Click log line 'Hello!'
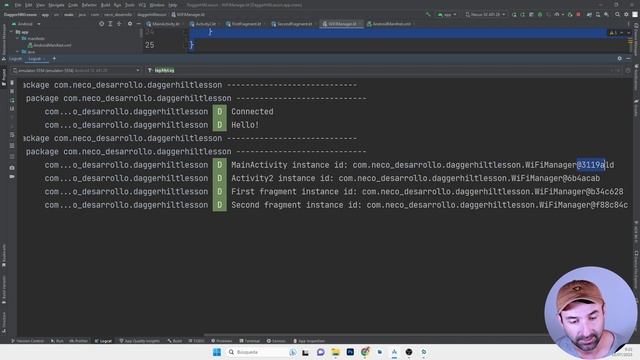Viewport: 640px width, 360px height. [245, 125]
